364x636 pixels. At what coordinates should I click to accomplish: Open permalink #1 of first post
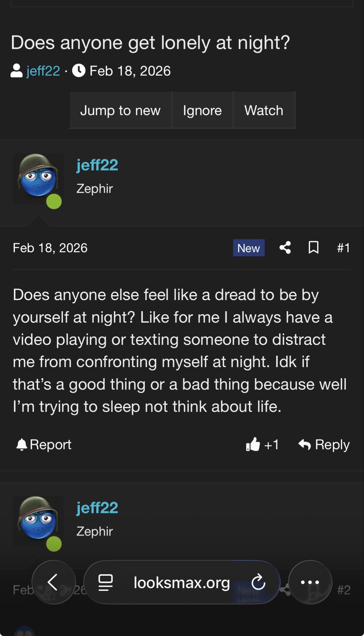click(343, 248)
